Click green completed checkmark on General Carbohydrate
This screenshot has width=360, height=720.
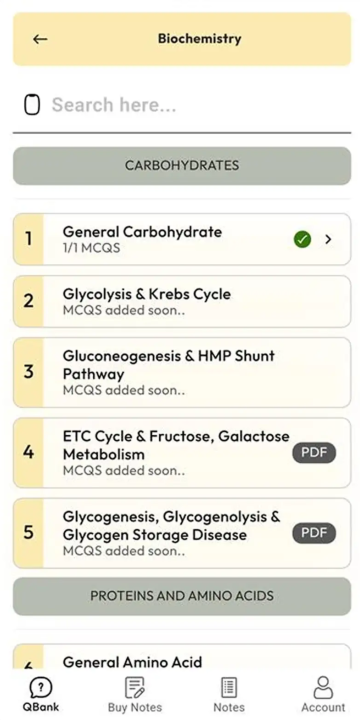click(x=302, y=239)
